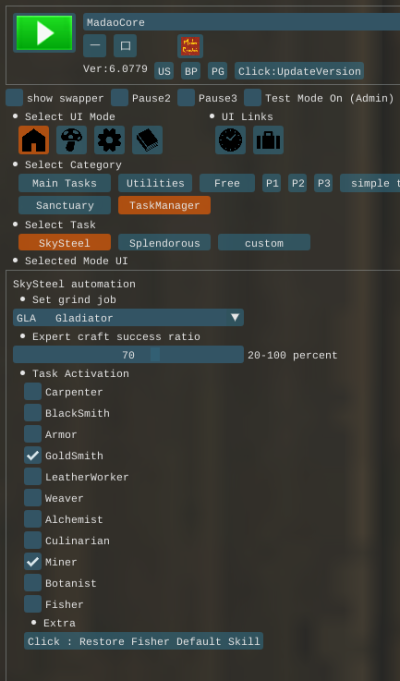Viewport: 400px width, 681px height.
Task: Click the Click:UpdateVersion button
Action: coord(299,71)
